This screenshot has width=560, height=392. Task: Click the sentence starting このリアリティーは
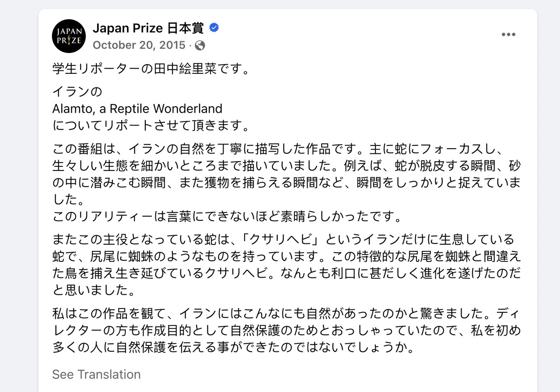(x=227, y=216)
